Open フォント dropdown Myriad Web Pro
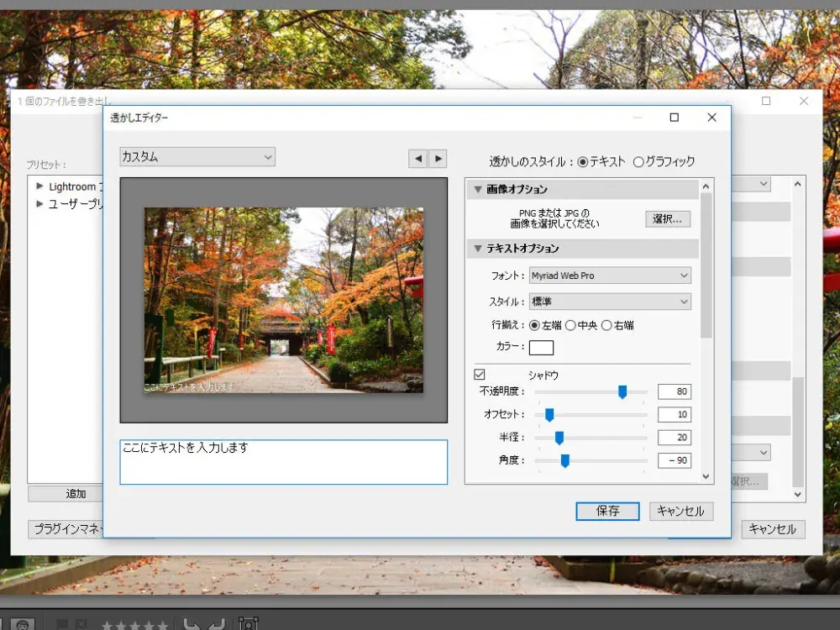This screenshot has width=840, height=630. coord(610,276)
